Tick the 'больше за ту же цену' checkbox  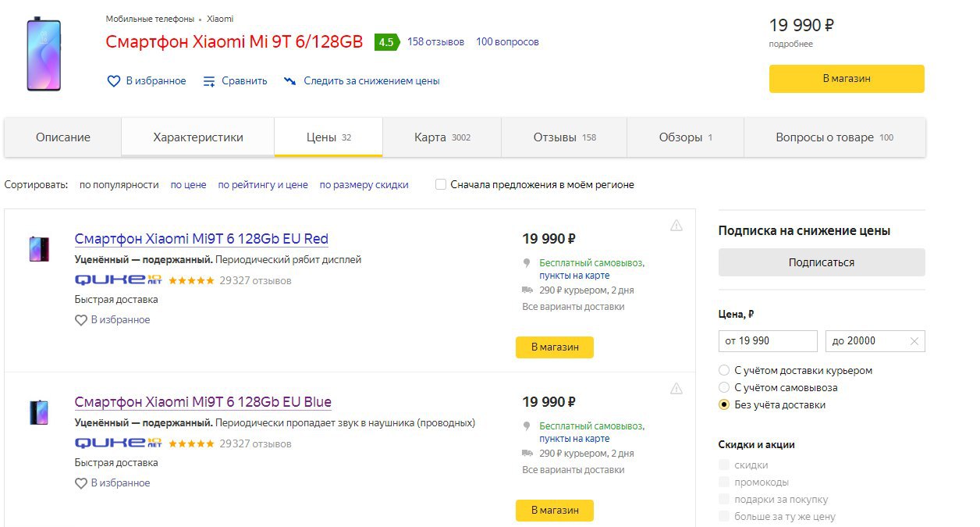(x=724, y=517)
